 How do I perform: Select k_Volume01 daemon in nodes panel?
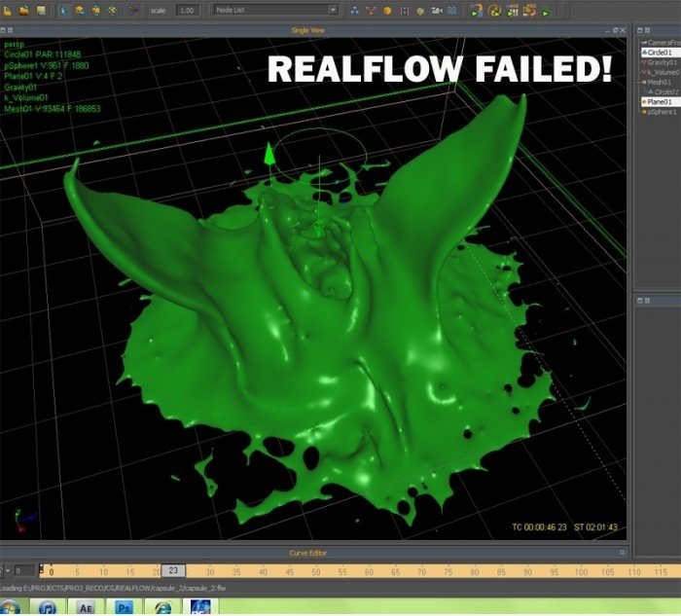[662, 72]
